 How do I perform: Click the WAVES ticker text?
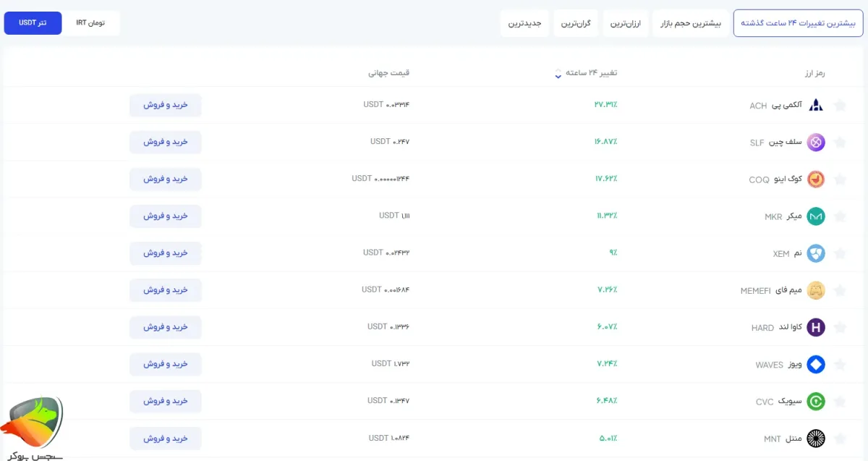(x=769, y=365)
